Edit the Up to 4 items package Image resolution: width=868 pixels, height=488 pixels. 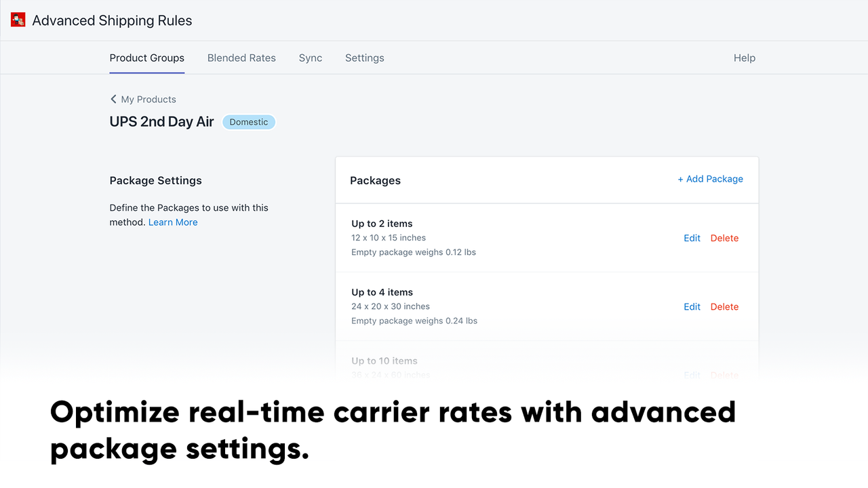click(691, 306)
